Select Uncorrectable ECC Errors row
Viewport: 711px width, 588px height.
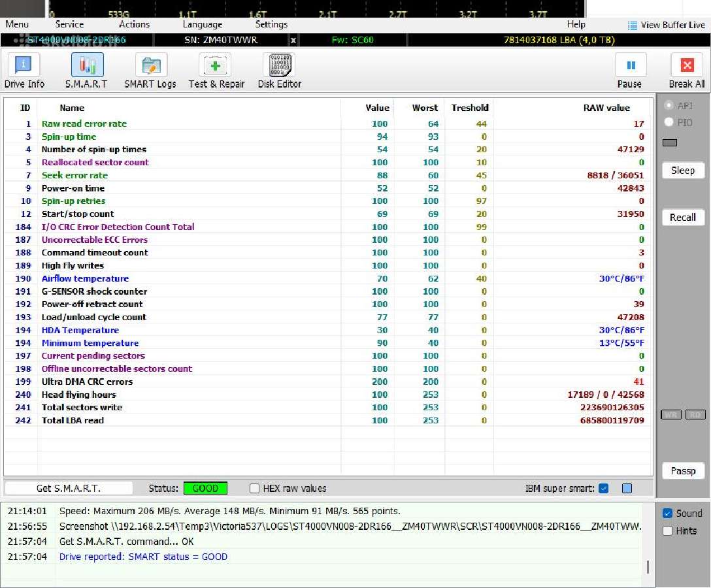coord(328,240)
